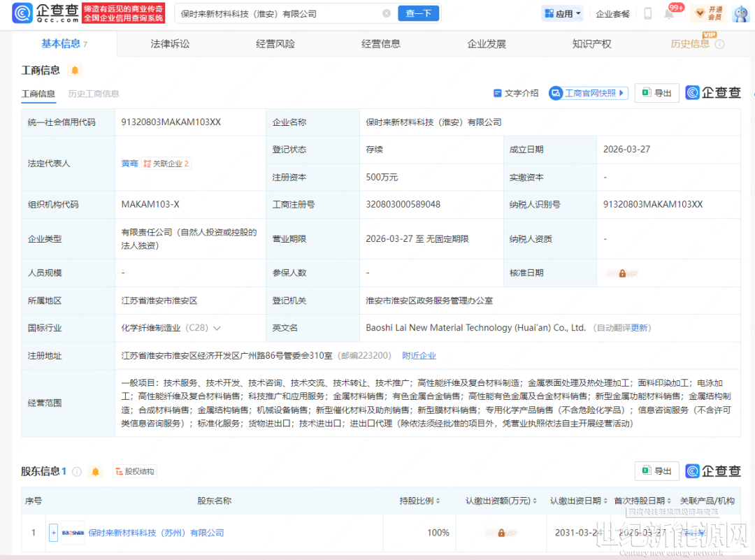Click the info icon next to 历史信息
755x560 pixels.
(719, 44)
